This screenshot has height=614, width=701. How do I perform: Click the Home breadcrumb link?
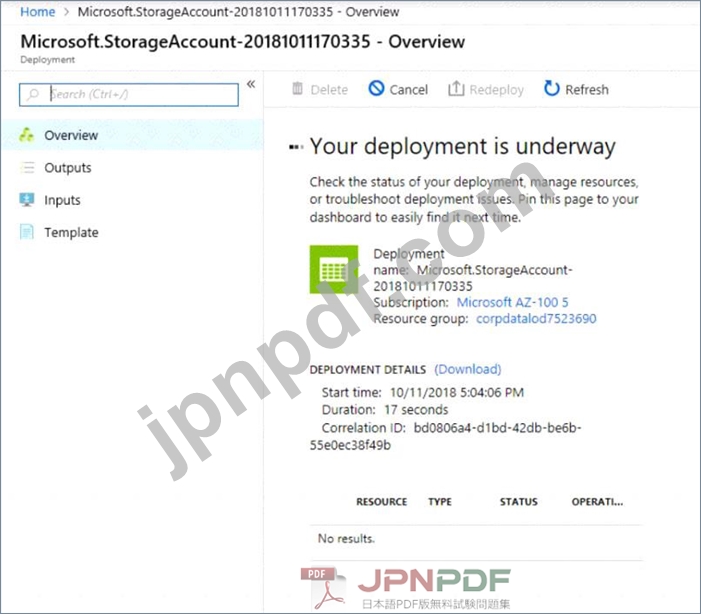pos(38,12)
